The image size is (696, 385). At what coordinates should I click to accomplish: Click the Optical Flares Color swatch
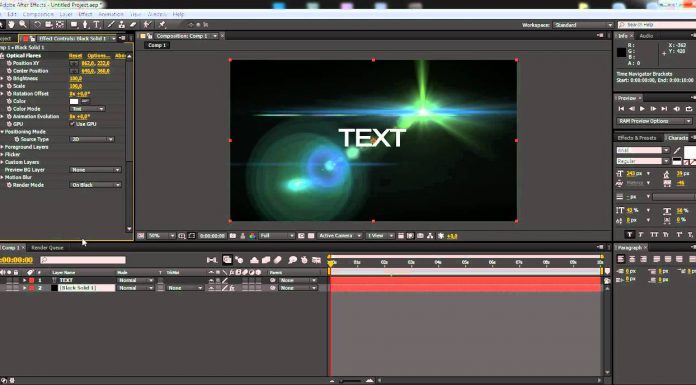pos(74,101)
